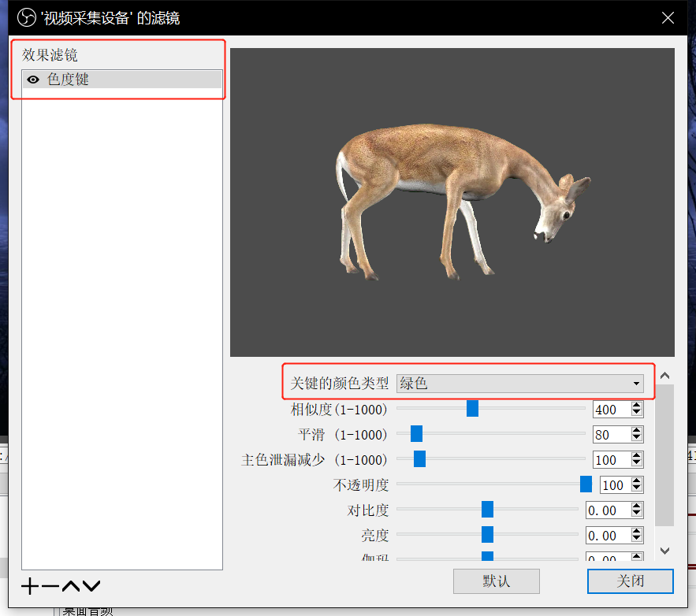This screenshot has width=696, height=616.
Task: Move filter up with up arrow icon
Action: click(x=71, y=586)
